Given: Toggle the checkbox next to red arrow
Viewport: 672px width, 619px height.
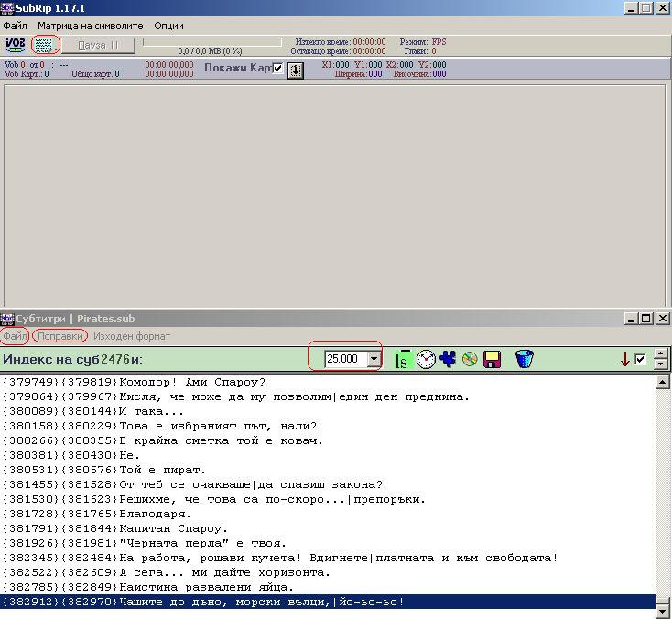Looking at the screenshot, I should pos(640,359).
